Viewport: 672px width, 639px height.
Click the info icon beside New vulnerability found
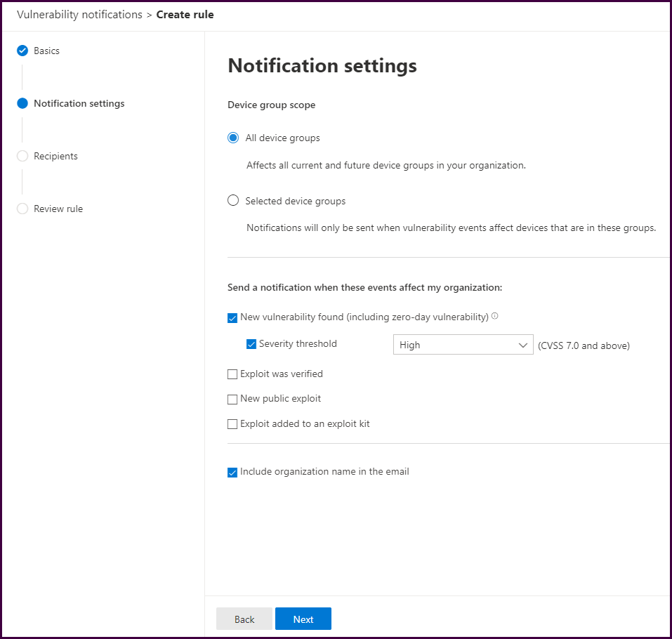495,317
